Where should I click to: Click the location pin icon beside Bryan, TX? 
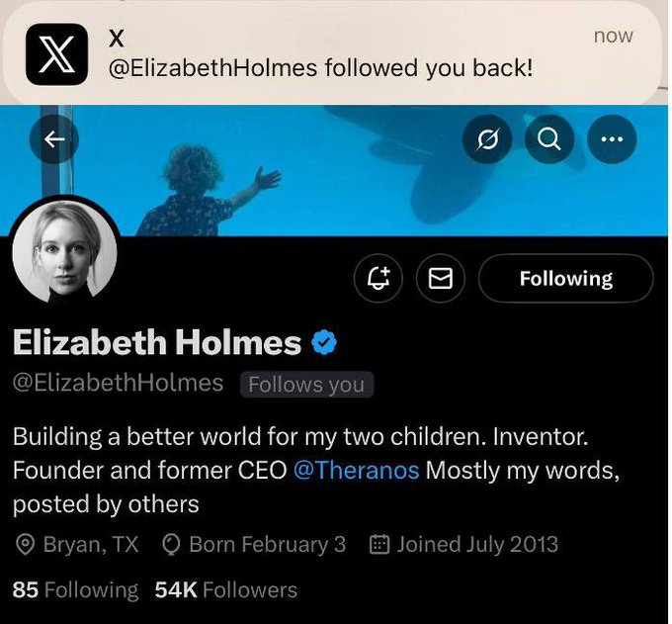pos(26,544)
